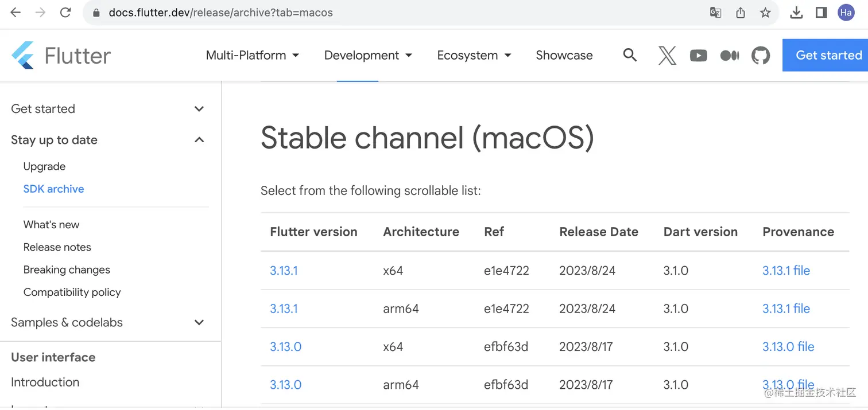Image resolution: width=868 pixels, height=410 pixels.
Task: Toggle the browser side panel
Action: pos(821,13)
